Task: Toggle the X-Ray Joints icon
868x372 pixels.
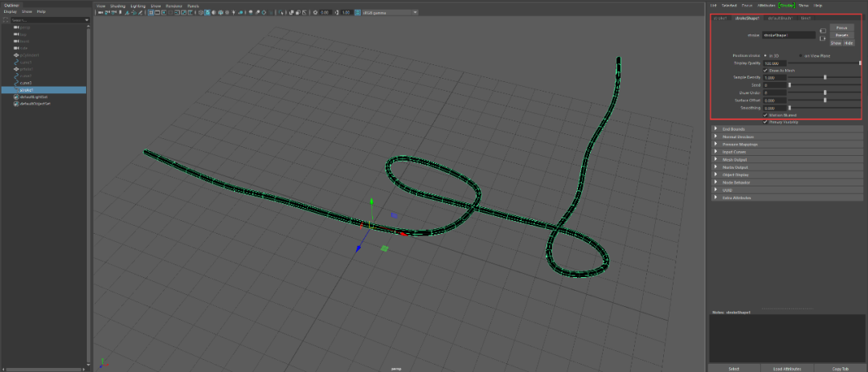Action: tap(305, 12)
